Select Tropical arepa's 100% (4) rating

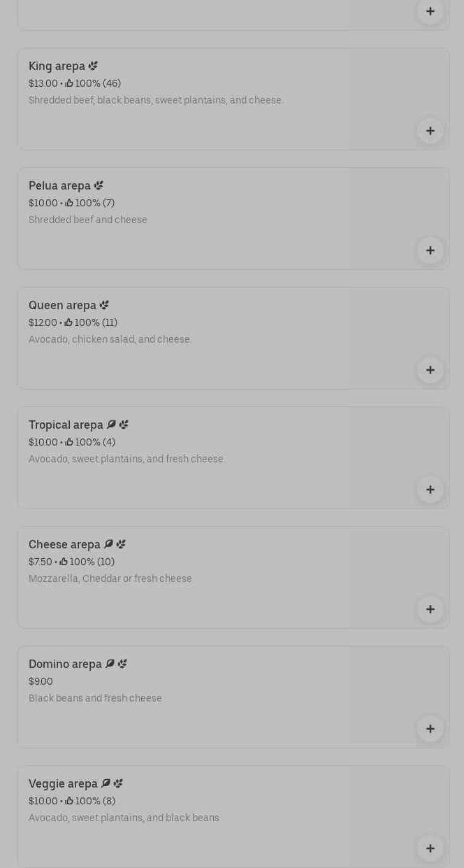coord(95,442)
